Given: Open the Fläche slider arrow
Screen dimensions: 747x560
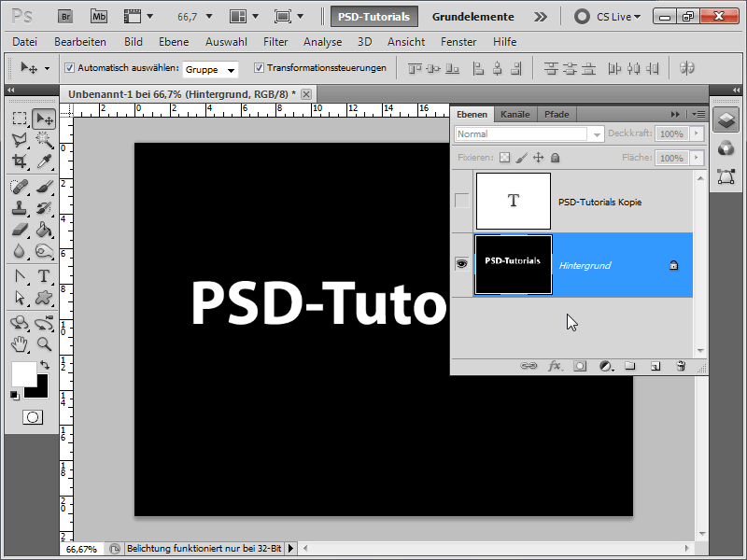Looking at the screenshot, I should 697,158.
